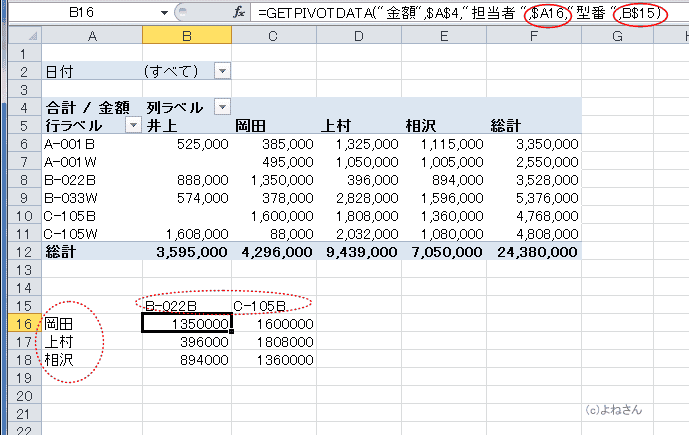Click the A-001W row label
This screenshot has height=435, width=689.
click(x=70, y=162)
